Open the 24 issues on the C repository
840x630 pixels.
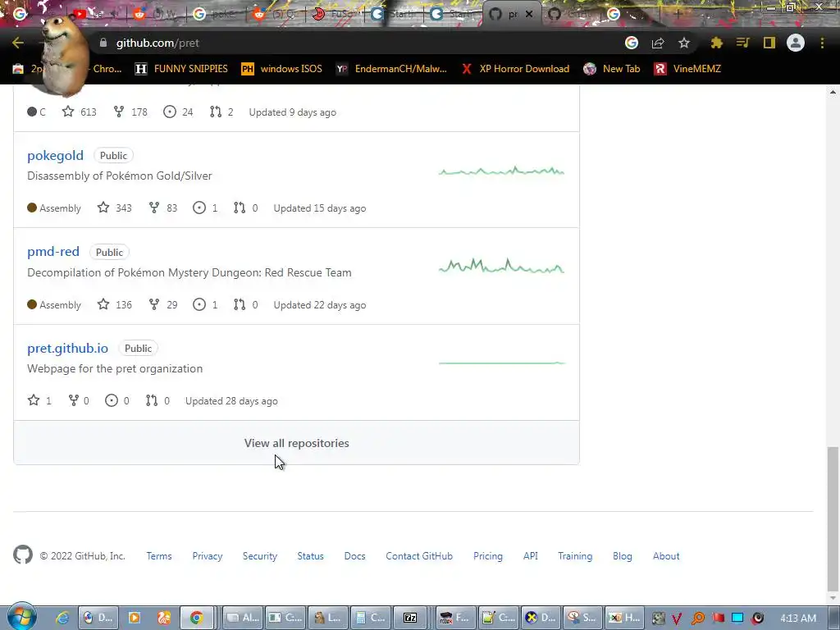(178, 112)
